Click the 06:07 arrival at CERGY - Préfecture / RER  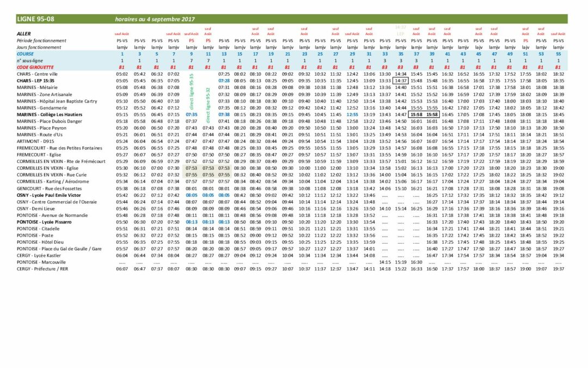122,269
